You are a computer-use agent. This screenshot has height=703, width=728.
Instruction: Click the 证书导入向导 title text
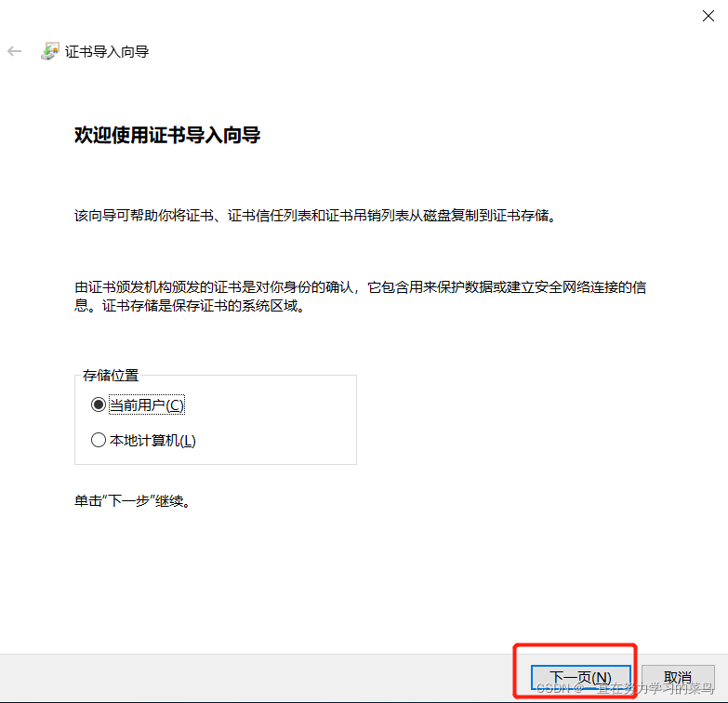[107, 51]
